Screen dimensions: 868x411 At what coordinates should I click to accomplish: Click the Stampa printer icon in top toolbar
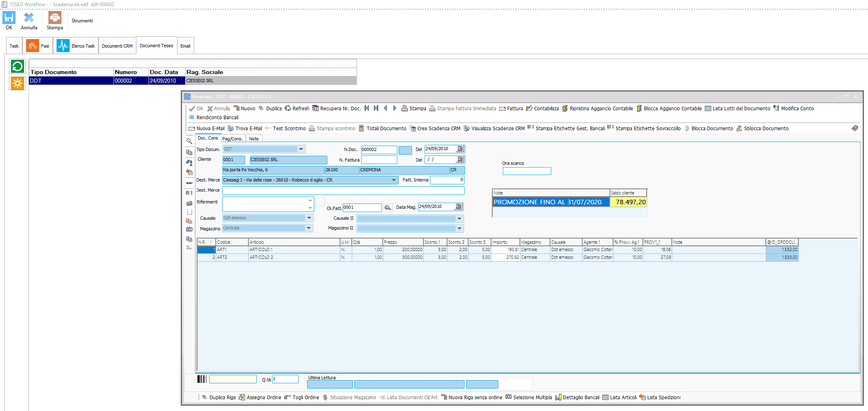pos(55,17)
